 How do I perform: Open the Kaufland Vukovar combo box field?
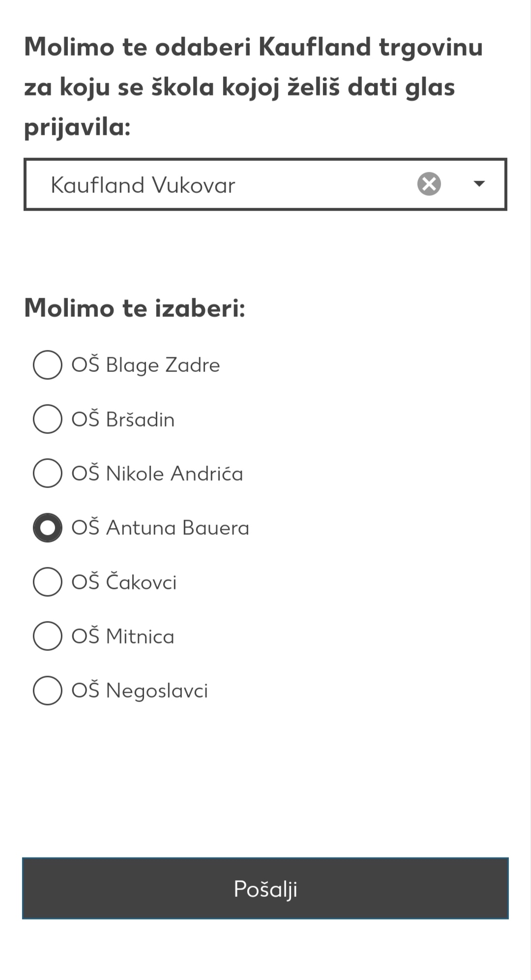click(x=265, y=184)
